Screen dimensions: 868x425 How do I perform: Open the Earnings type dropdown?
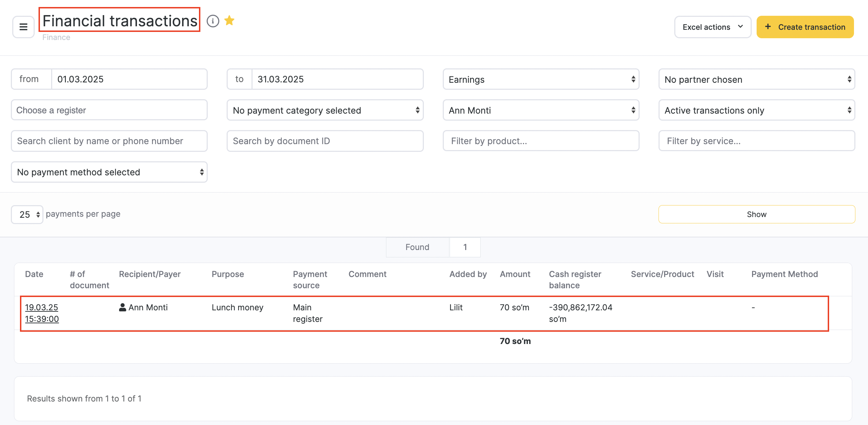click(x=541, y=79)
